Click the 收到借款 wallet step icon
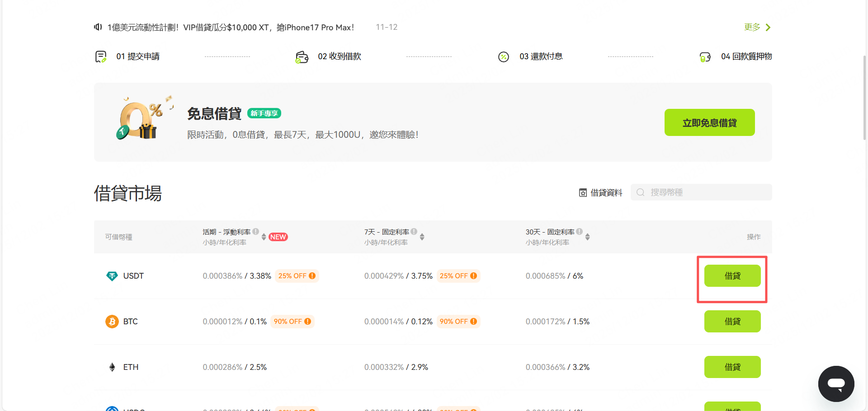Image resolution: width=868 pixels, height=411 pixels. pyautogui.click(x=302, y=56)
